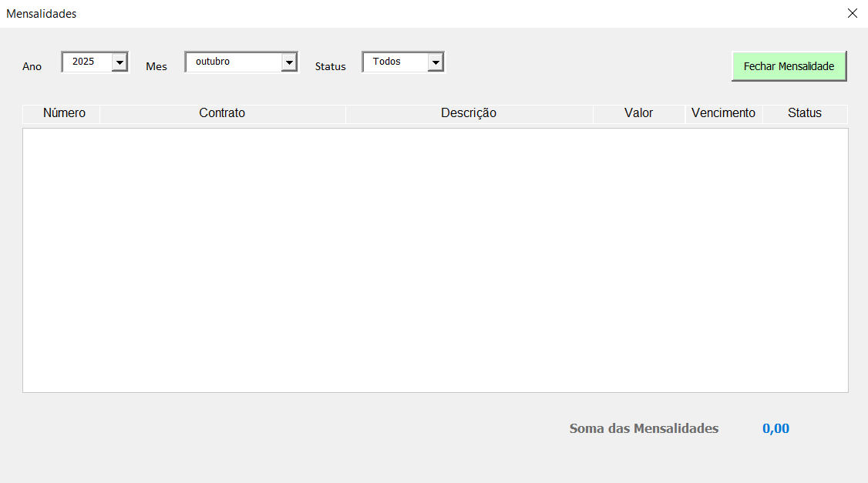Click the Vencimento column header
This screenshot has height=483, width=868.
723,113
